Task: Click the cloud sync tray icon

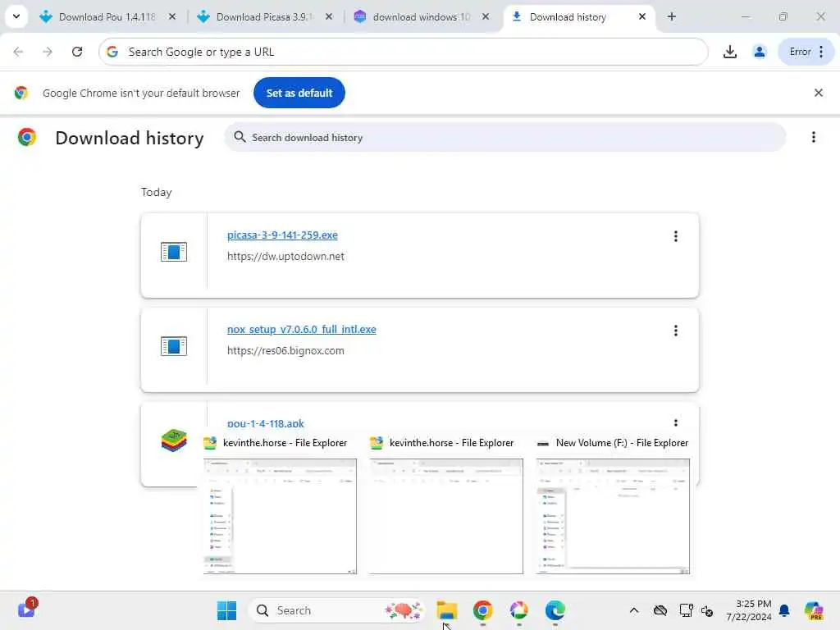Action: tap(660, 610)
